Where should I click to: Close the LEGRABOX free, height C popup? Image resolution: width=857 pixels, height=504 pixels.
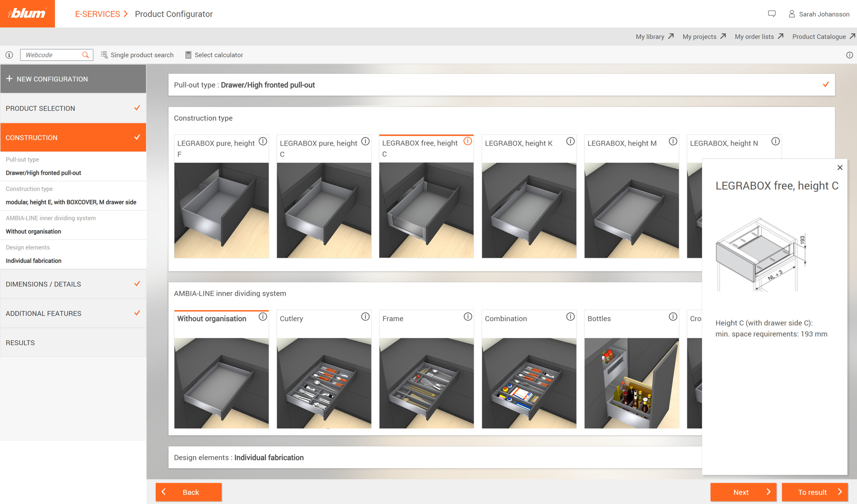840,167
